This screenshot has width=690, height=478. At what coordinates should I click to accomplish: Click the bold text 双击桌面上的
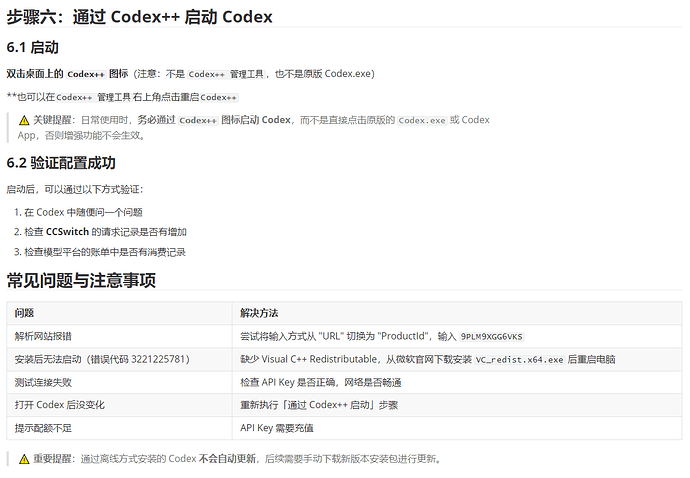point(35,74)
